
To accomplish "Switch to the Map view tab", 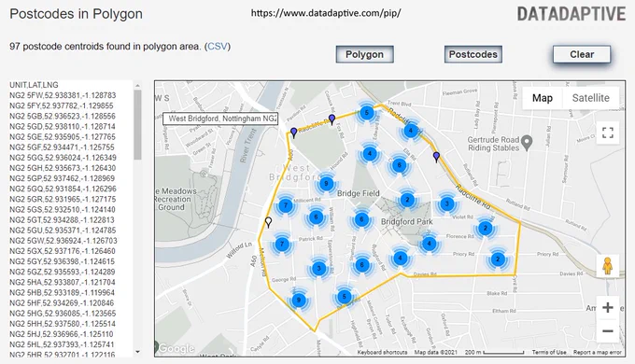I will (543, 98).
